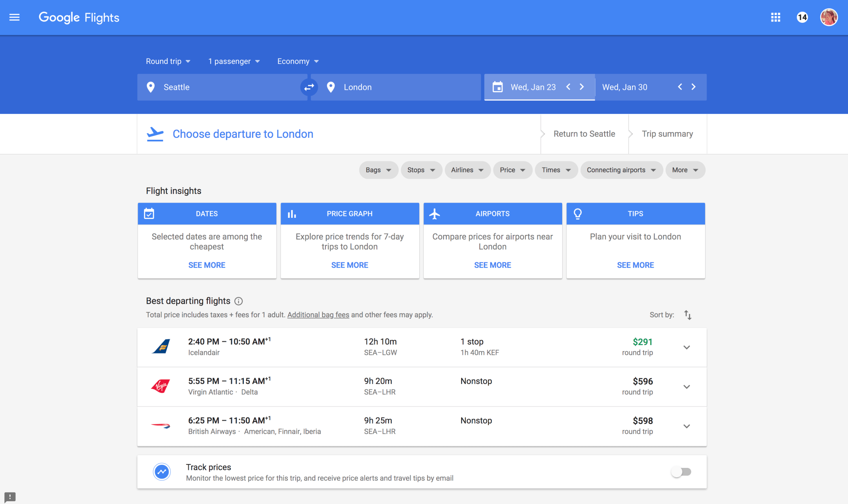Click the Tips lightbulb icon

pyautogui.click(x=578, y=214)
